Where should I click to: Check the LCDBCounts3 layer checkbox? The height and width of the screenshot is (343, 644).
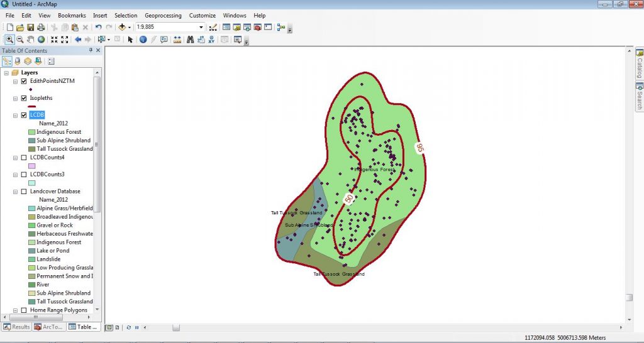pos(24,175)
